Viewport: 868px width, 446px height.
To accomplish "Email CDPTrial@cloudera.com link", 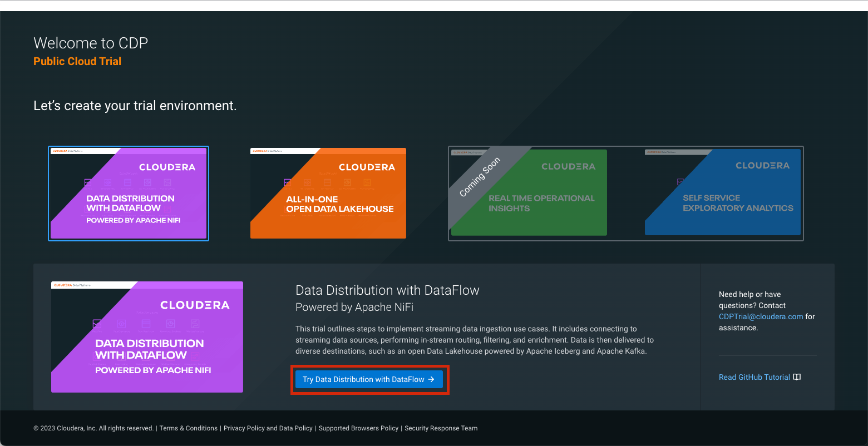I will pyautogui.click(x=761, y=316).
